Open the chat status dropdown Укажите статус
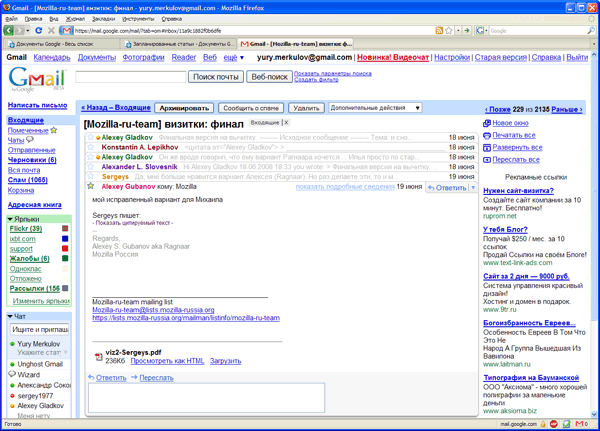600x431 pixels. (66, 352)
